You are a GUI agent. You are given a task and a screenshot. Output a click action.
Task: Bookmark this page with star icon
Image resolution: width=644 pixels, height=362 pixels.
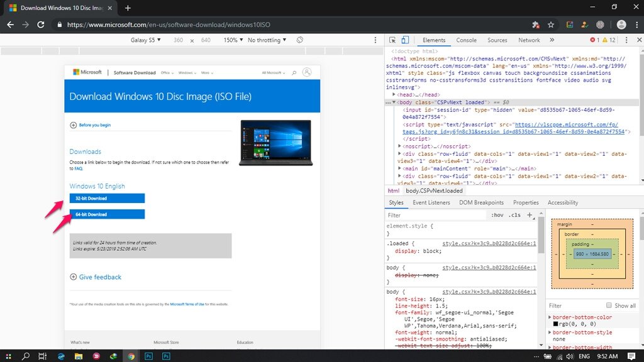coord(551,25)
